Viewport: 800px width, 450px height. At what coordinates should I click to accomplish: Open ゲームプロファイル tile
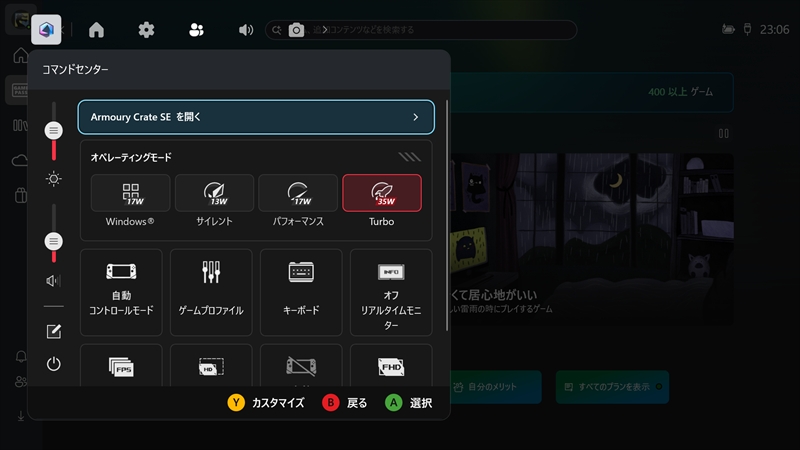tap(211, 290)
